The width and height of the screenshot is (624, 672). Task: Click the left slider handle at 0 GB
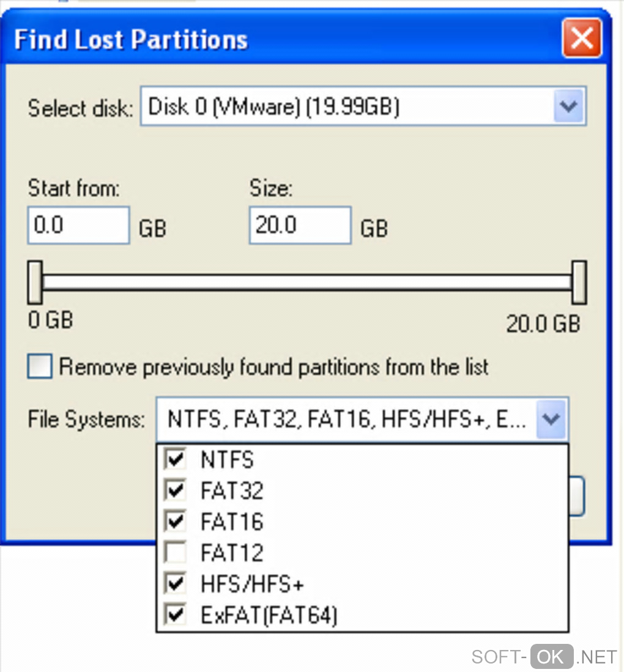click(35, 282)
